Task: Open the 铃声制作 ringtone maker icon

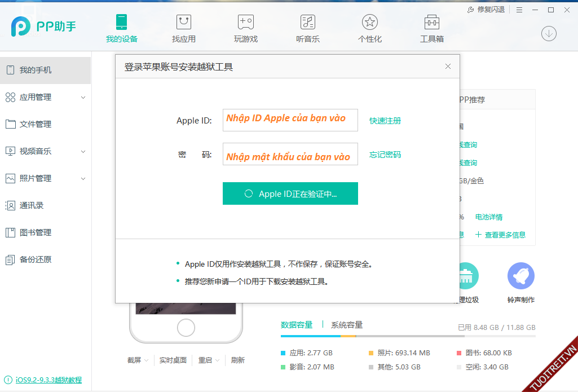Action: click(x=520, y=276)
